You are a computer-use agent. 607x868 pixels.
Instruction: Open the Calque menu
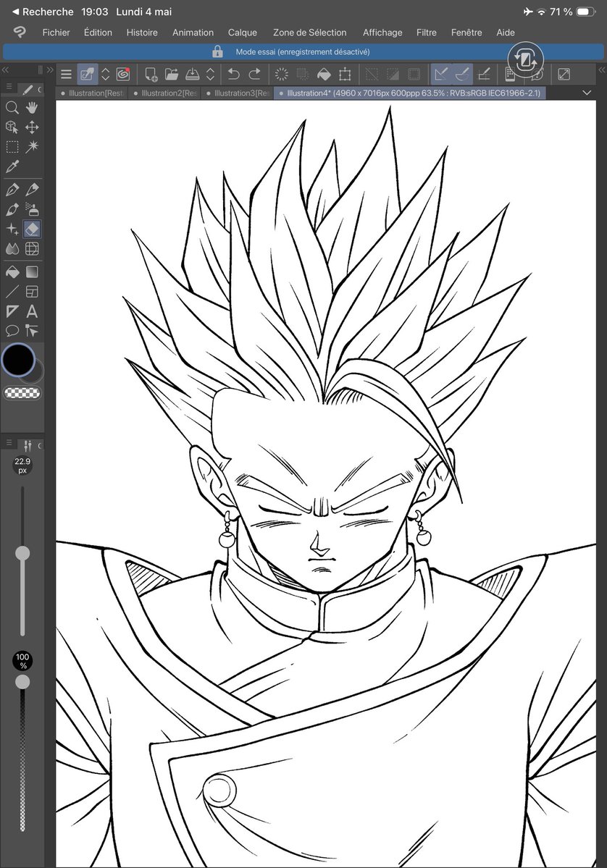pos(243,33)
